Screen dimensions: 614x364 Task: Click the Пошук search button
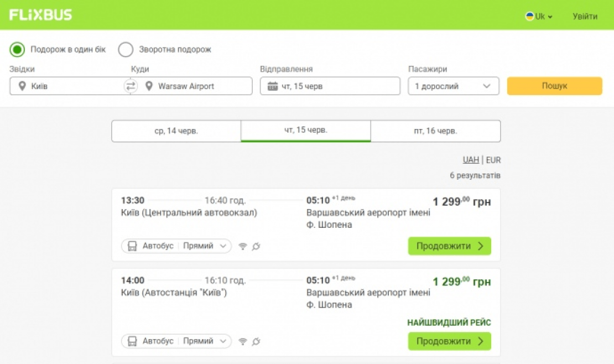[x=554, y=86]
